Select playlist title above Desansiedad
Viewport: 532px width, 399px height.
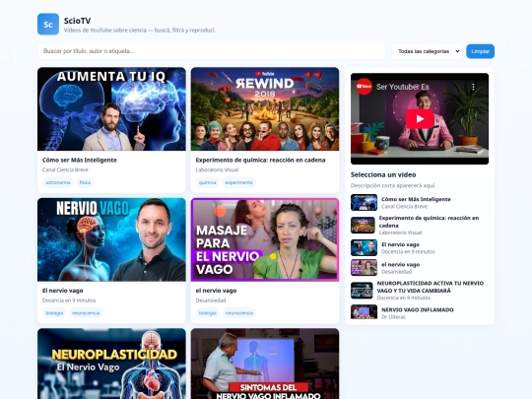pos(400,265)
